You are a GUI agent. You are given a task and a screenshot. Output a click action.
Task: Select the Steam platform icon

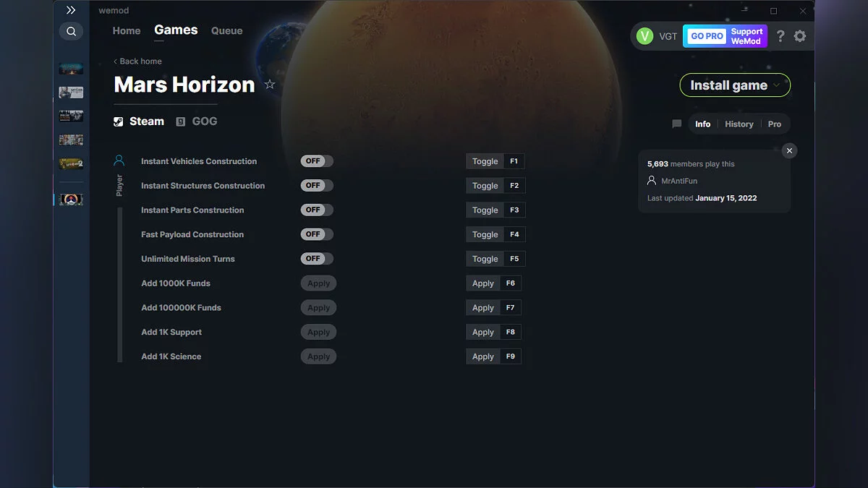click(117, 121)
